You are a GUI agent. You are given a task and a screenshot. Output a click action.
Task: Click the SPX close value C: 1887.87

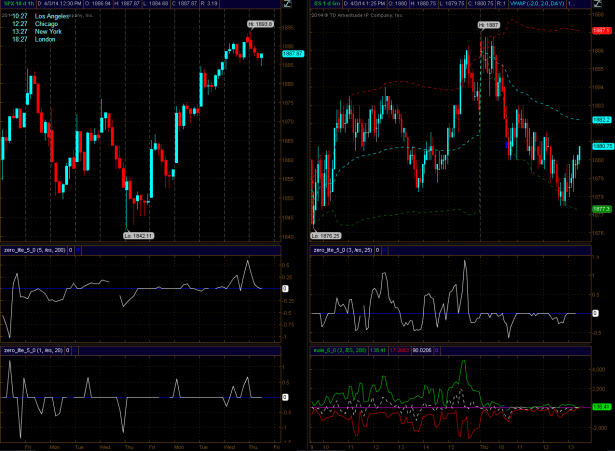coord(185,4)
